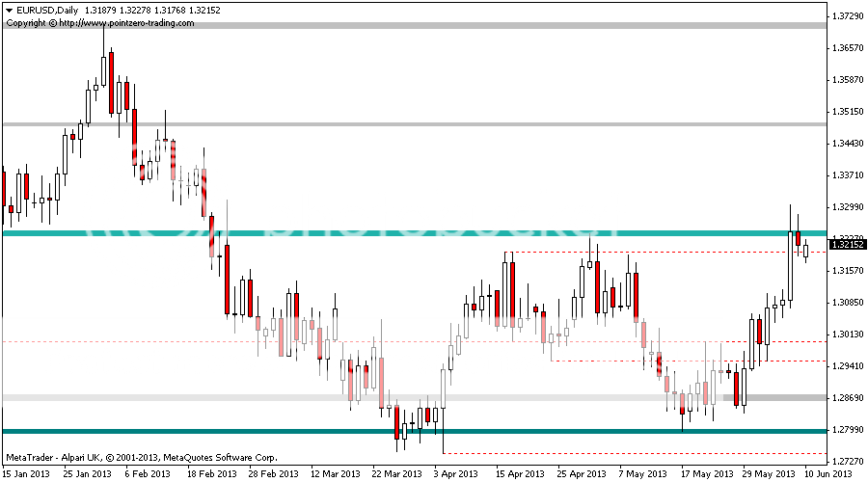Screen dimensions: 868x482
Task: Click the 1.30850 price scale label
Action: click(x=848, y=302)
